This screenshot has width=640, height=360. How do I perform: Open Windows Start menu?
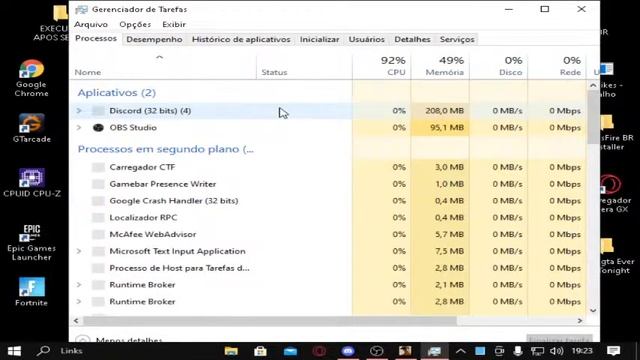point(14,351)
